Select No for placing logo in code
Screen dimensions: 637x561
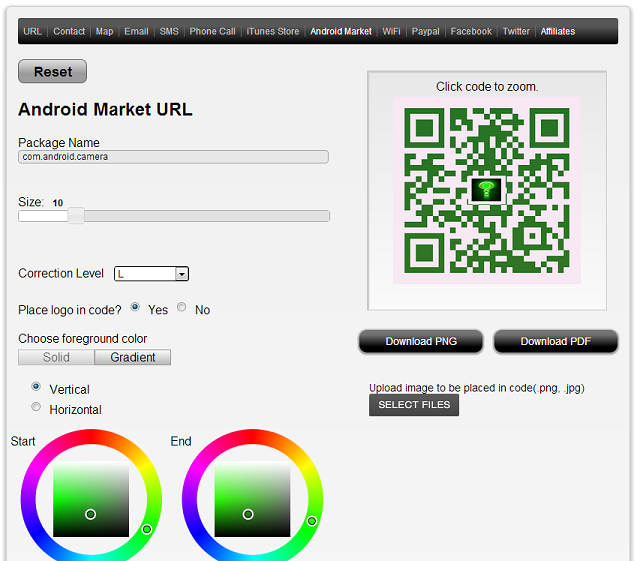coord(182,307)
